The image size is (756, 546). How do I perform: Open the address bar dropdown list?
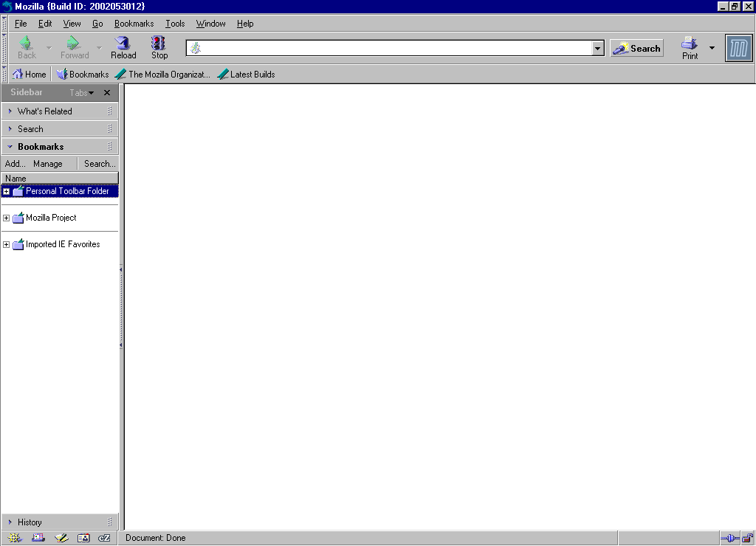(597, 48)
